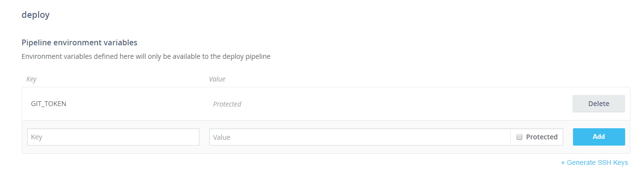Delete the GIT_TOKEN variable
The image size is (644, 175).
coord(599,104)
